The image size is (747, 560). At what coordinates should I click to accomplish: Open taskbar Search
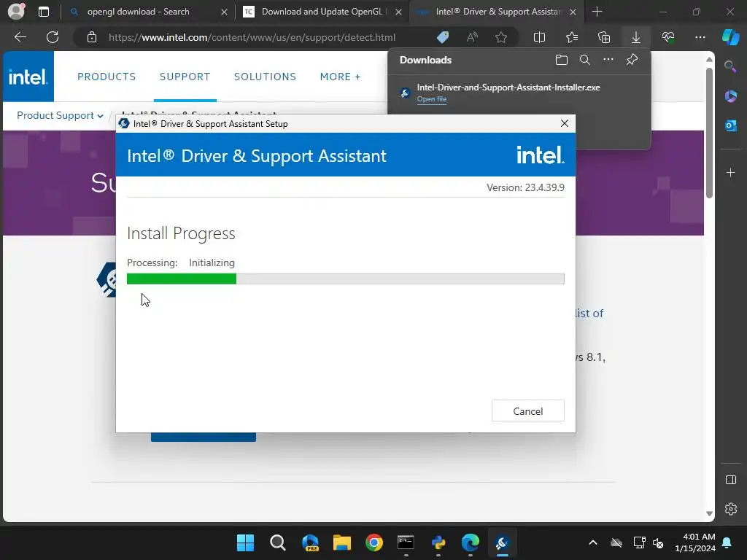(x=278, y=542)
